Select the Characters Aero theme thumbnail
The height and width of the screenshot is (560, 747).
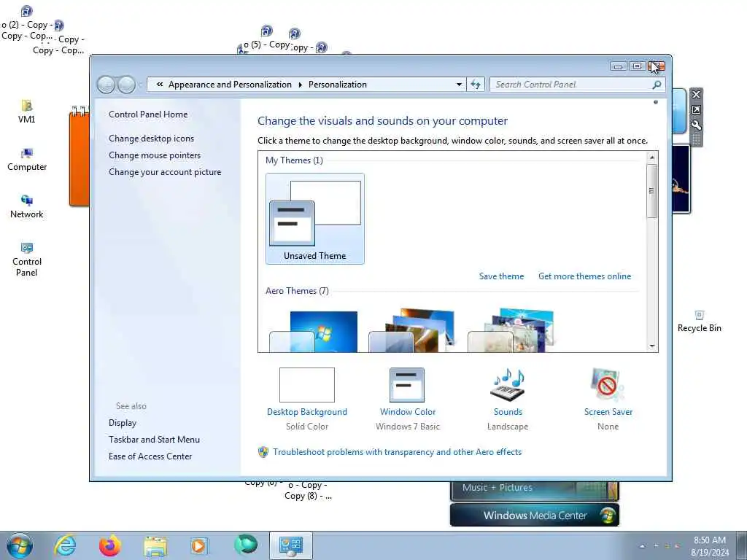(511, 330)
